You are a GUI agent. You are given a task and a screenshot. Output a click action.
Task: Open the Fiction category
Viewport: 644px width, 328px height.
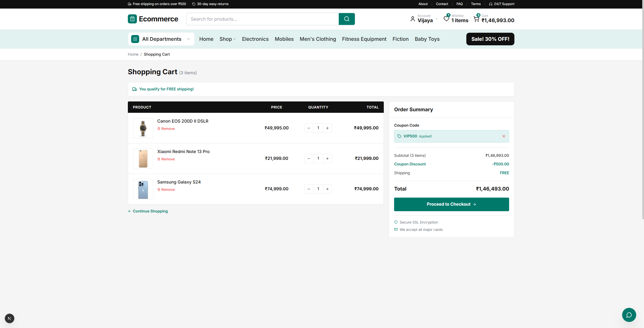point(400,39)
